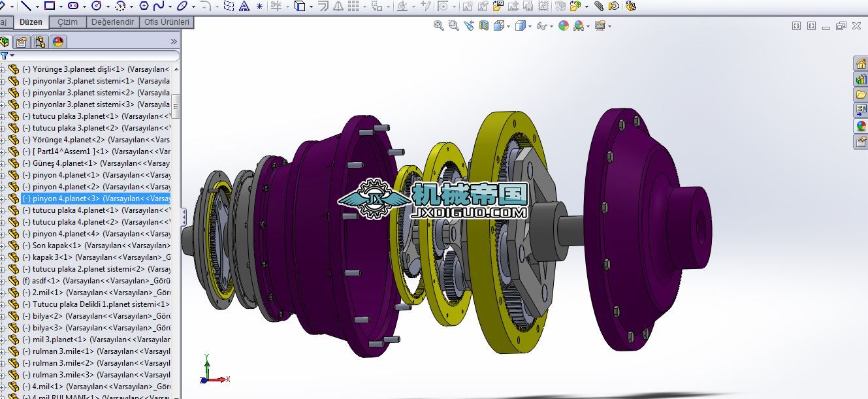This screenshot has height=399, width=868.
Task: Open the Section View tool
Action: 484,26
